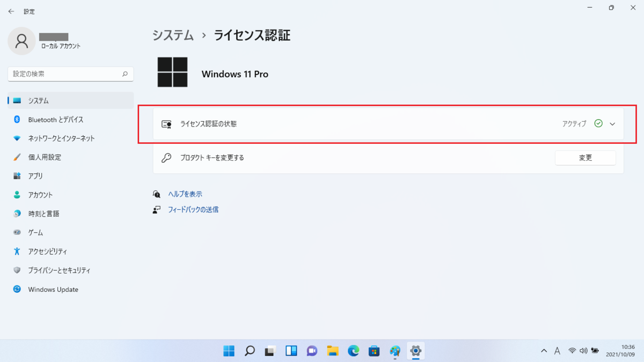The width and height of the screenshot is (644, 362).
Task: Click the battery tray icon
Action: click(x=595, y=351)
